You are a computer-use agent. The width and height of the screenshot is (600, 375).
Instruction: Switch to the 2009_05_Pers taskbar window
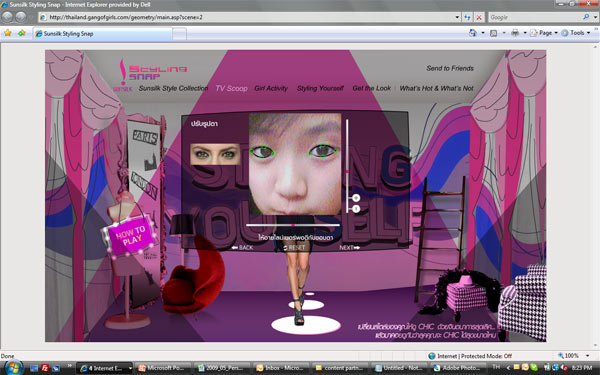222,368
